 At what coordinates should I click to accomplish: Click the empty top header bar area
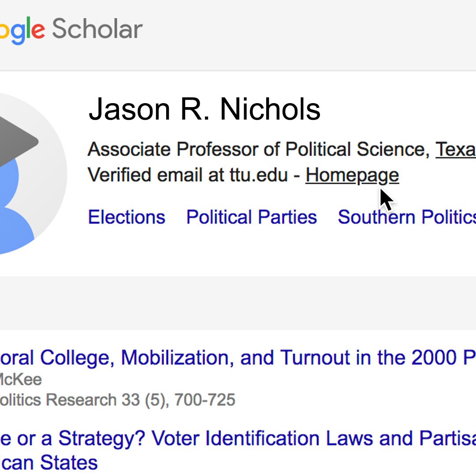point(304,35)
